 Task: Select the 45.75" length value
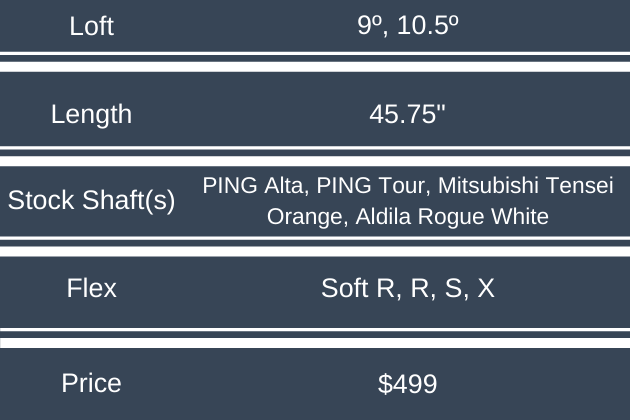coord(407,114)
